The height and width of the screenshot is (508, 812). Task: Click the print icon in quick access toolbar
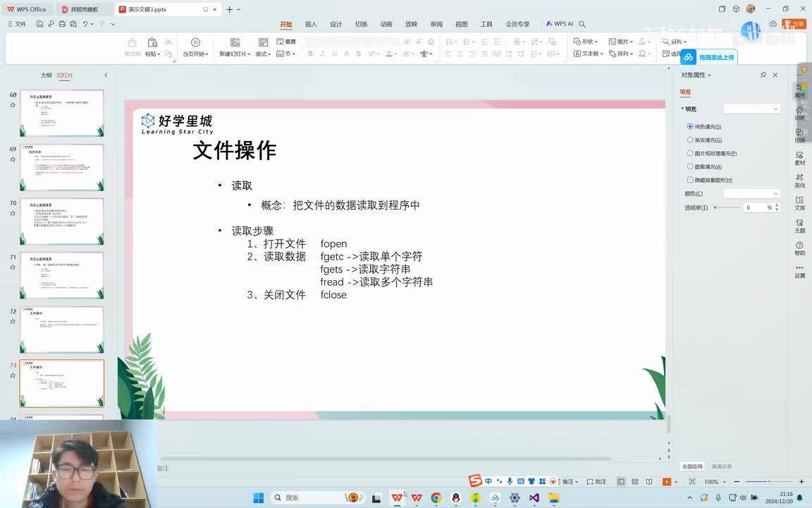(62, 24)
